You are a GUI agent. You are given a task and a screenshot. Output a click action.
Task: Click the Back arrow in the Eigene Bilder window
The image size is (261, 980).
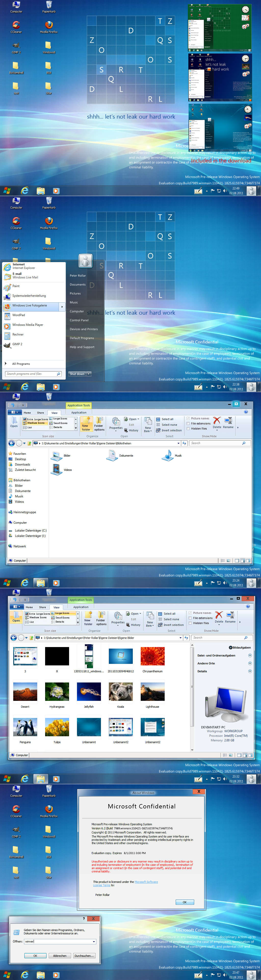pos(14,638)
